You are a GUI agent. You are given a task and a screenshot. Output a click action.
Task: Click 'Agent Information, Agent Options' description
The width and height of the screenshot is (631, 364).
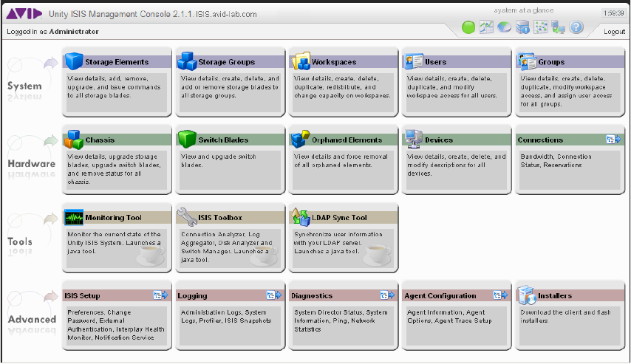449,316
